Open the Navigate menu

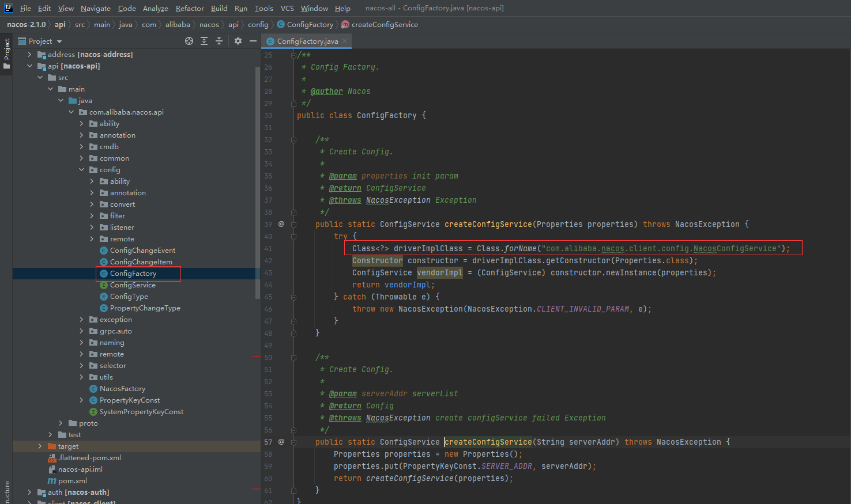(96, 8)
